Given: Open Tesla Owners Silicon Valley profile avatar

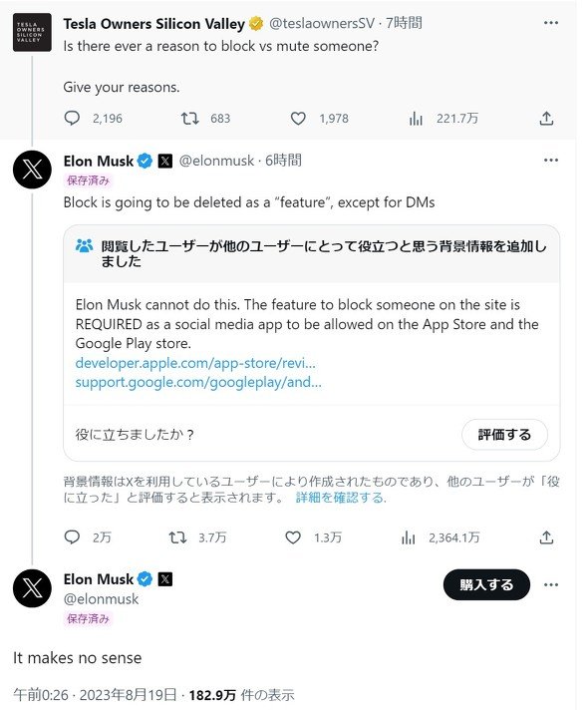Looking at the screenshot, I should click(x=32, y=33).
